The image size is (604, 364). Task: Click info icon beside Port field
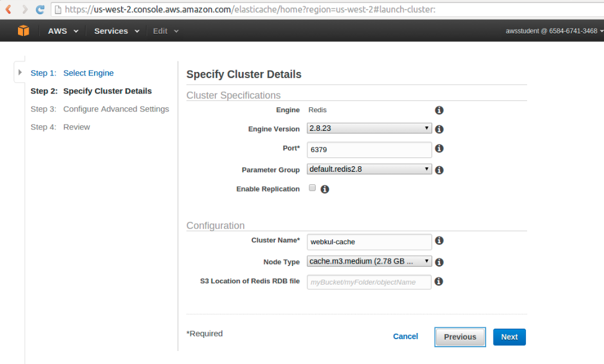click(439, 148)
